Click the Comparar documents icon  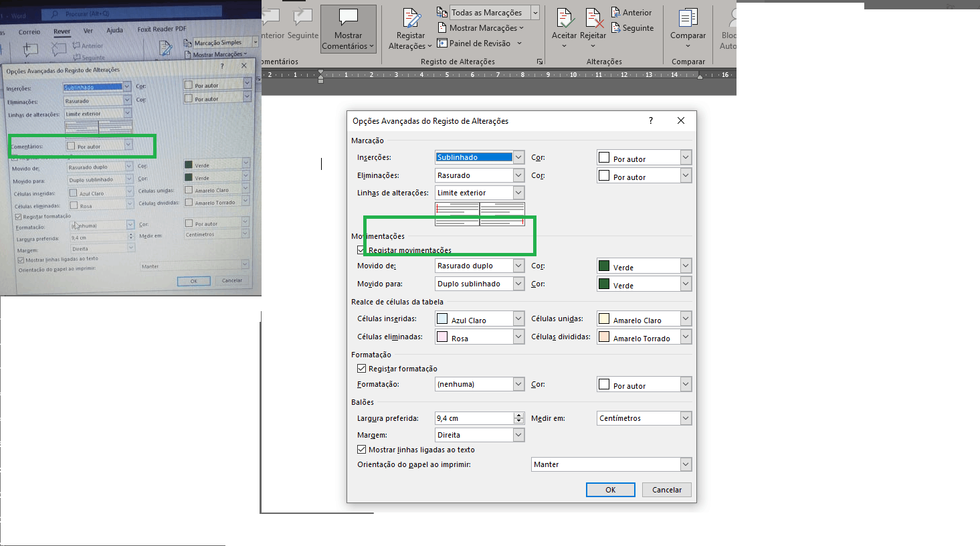point(688,17)
